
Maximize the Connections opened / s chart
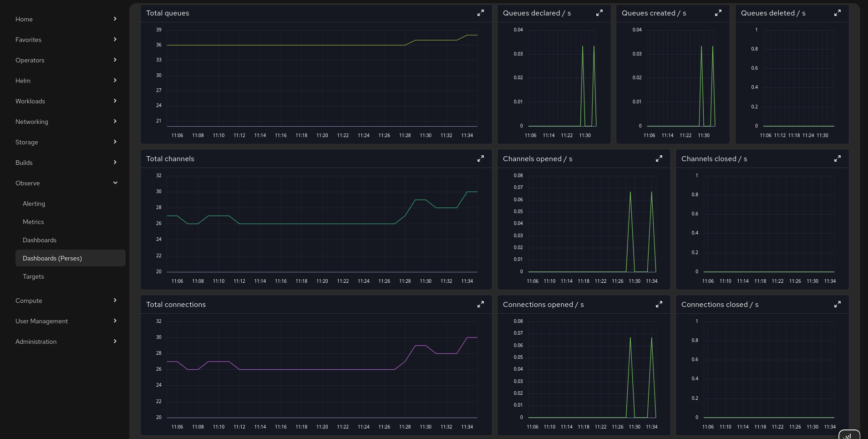659,305
